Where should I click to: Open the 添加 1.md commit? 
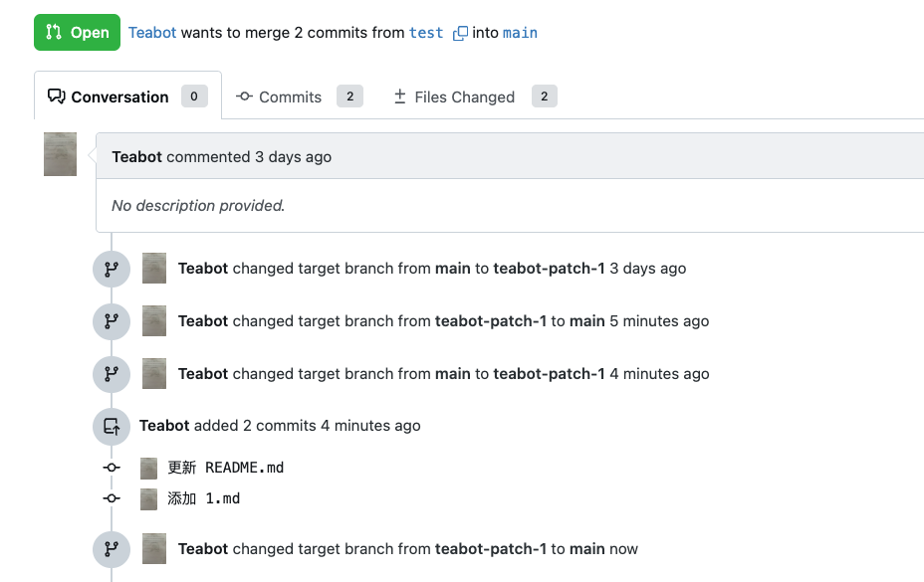(204, 498)
